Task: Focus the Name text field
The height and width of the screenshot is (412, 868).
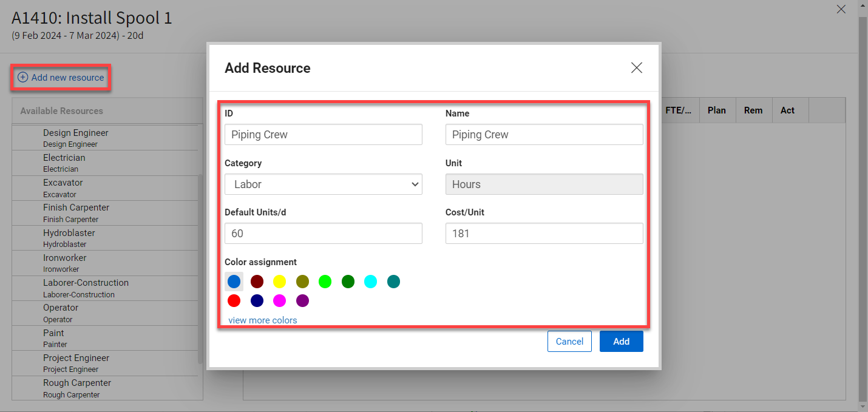Action: (x=544, y=135)
